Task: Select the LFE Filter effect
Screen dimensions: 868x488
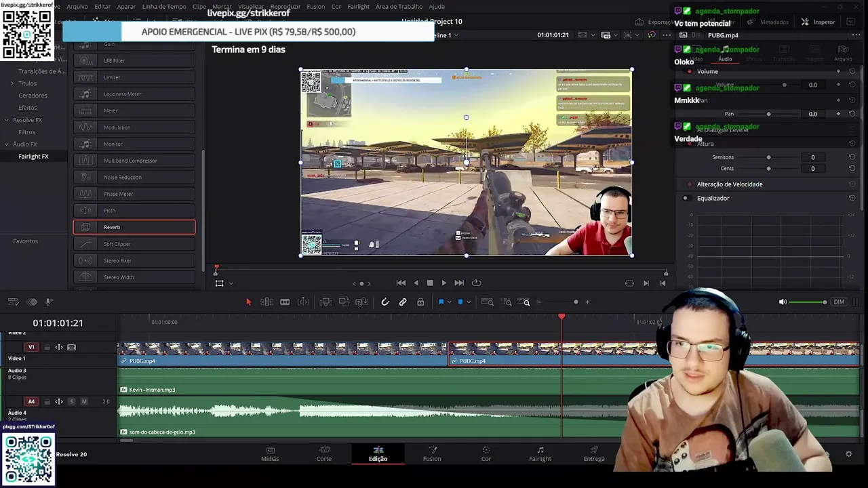Action: (134, 60)
